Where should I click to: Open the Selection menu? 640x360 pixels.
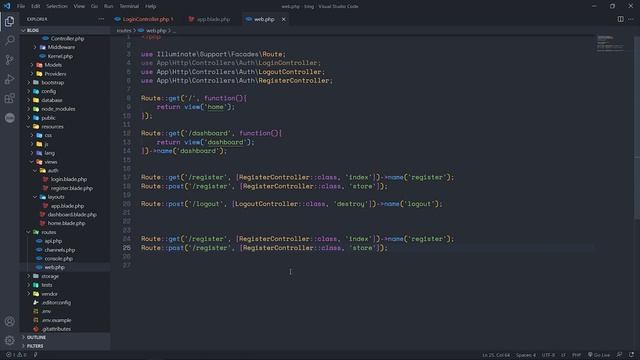click(57, 6)
